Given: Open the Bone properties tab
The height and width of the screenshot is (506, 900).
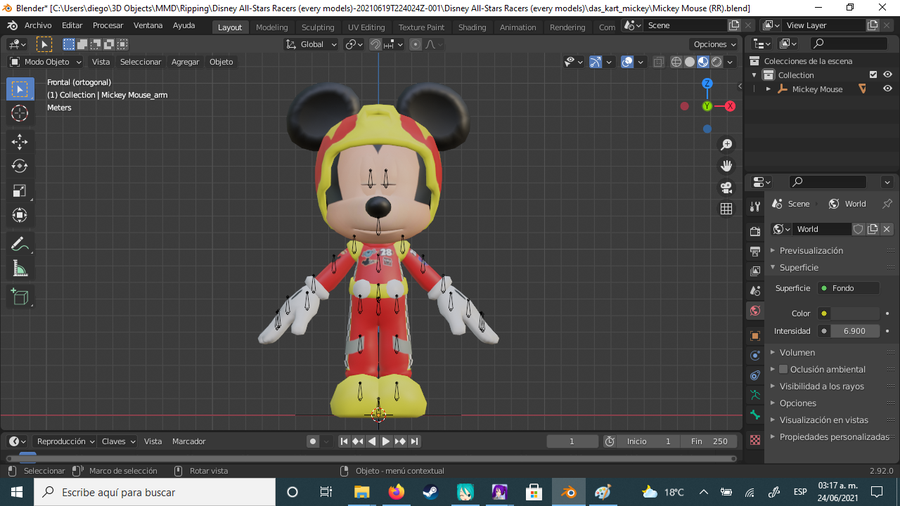Looking at the screenshot, I should click(x=755, y=415).
